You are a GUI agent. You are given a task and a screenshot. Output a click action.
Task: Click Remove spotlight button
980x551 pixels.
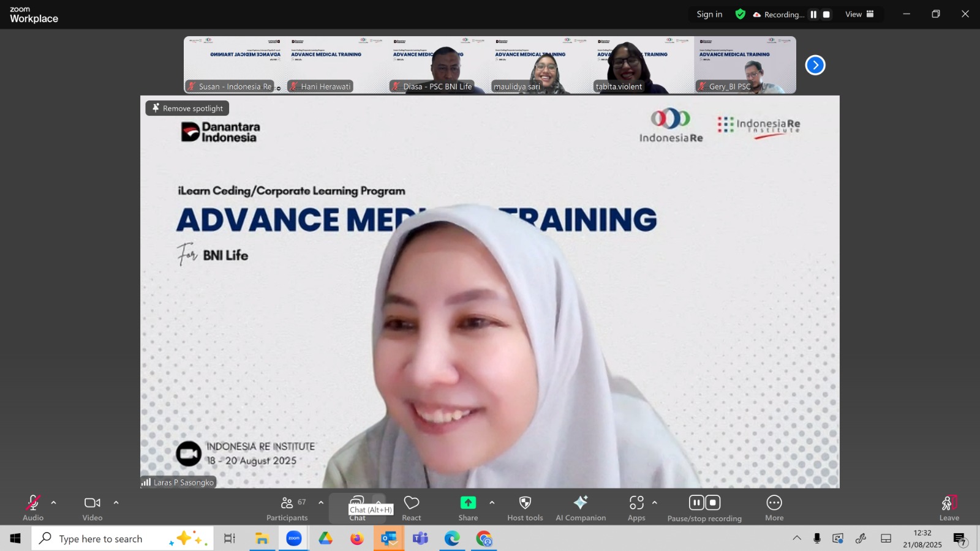click(x=187, y=108)
